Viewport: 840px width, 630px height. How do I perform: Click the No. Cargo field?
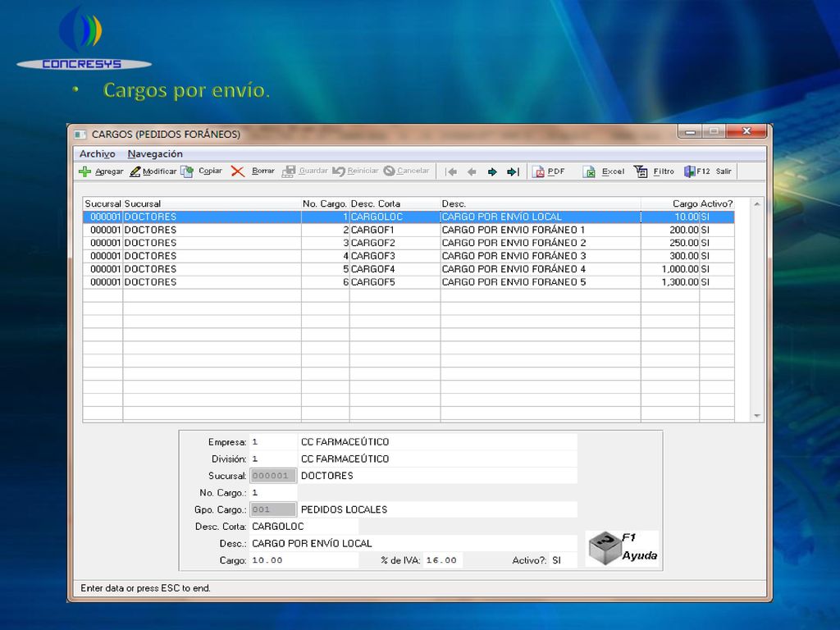point(272,493)
